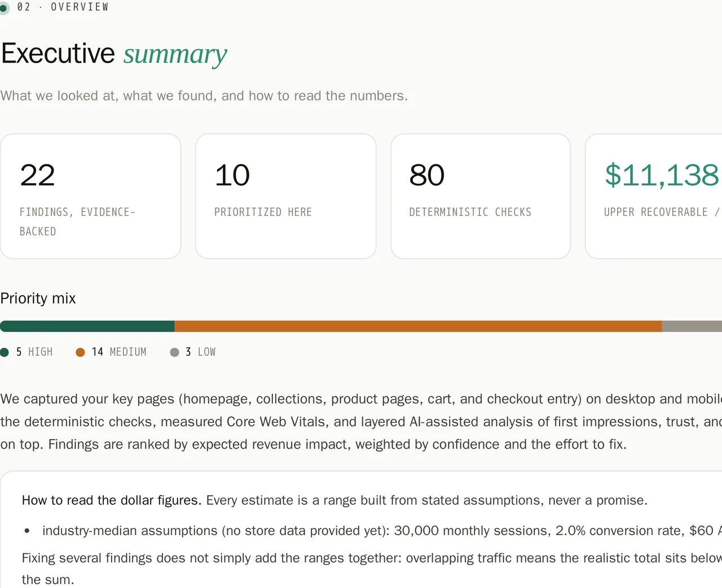
Task: Click the gray low-priority bar segment
Action: point(692,326)
